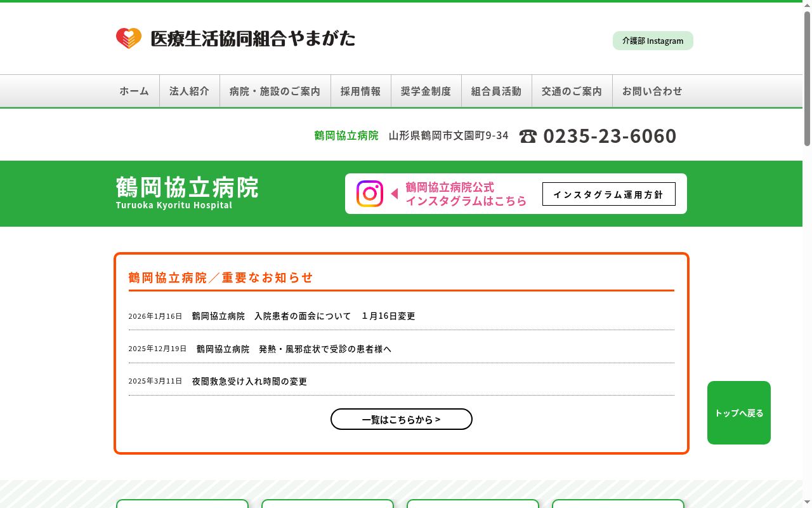Click the address 山形県鶴岡市文園町9-34
Image resolution: width=812 pixels, height=508 pixels.
(449, 135)
